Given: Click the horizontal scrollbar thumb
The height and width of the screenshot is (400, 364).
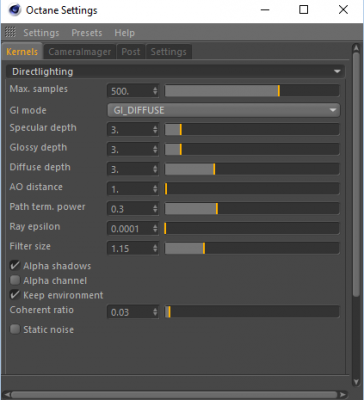Looking at the screenshot, I should (175, 395).
